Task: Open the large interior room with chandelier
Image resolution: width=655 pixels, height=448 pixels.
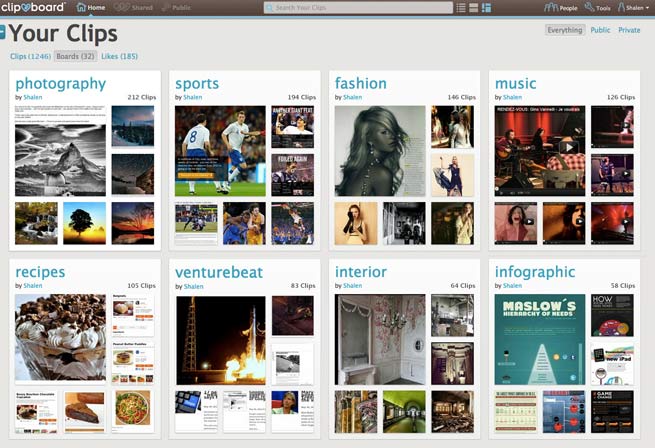Action: [x=380, y=339]
